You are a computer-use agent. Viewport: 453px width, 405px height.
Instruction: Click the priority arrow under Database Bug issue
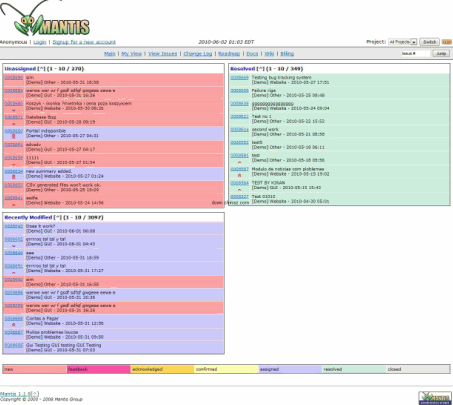(x=14, y=123)
